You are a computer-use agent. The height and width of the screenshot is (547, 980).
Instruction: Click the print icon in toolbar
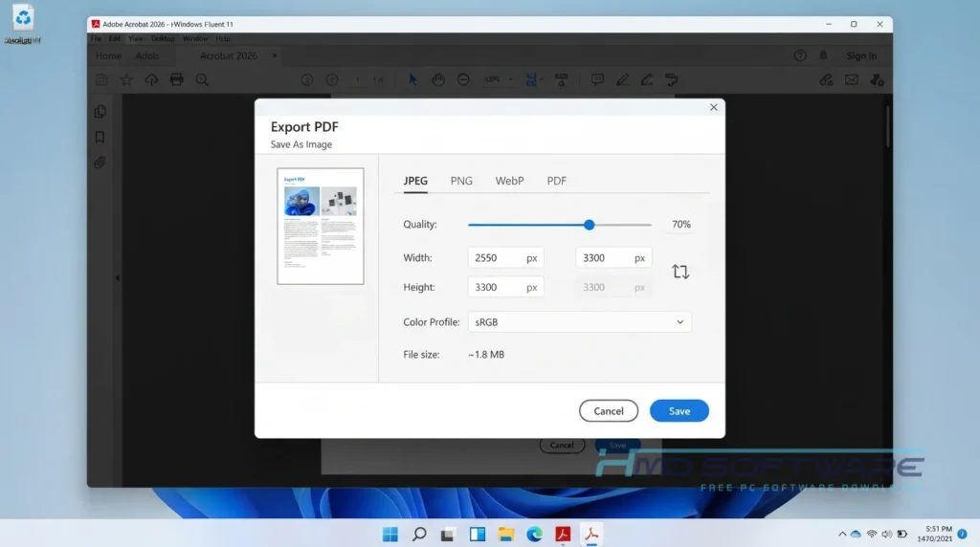coord(177,80)
